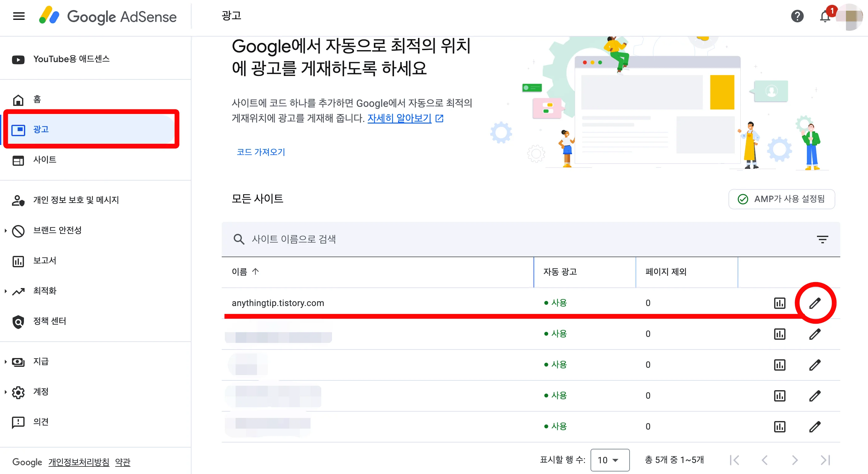Open 개인정보처리방침 footer link
868x474 pixels.
coord(79,462)
